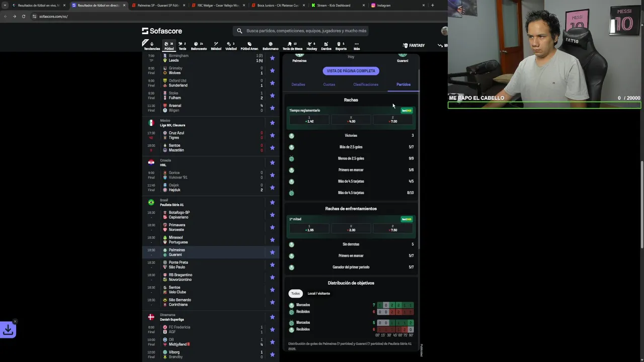The height and width of the screenshot is (362, 644).
Task: Select away win odds 7.00 in Rachas
Action: 393,120
